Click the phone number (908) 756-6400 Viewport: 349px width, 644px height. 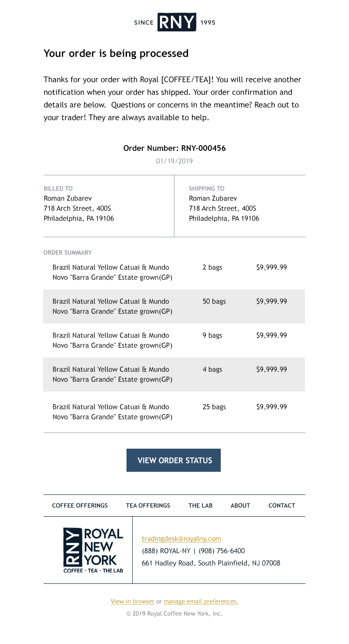click(222, 551)
